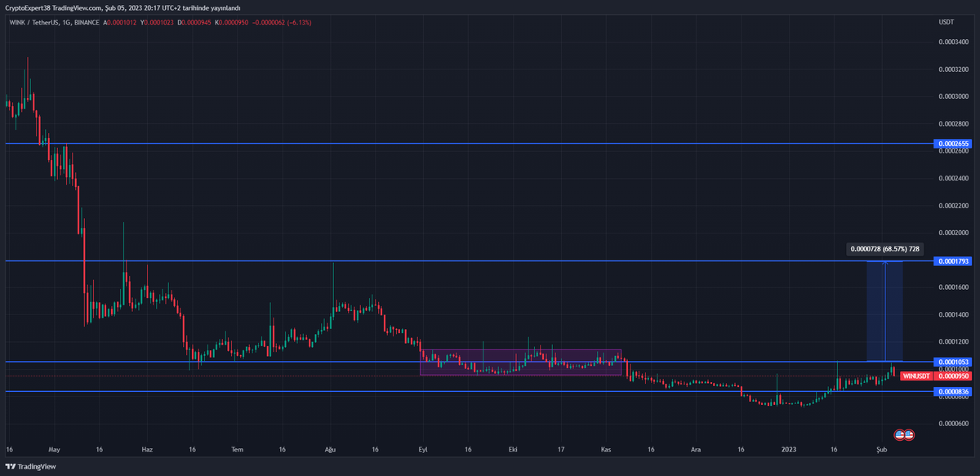Click the 0.0003000 price axis label

click(x=954, y=96)
